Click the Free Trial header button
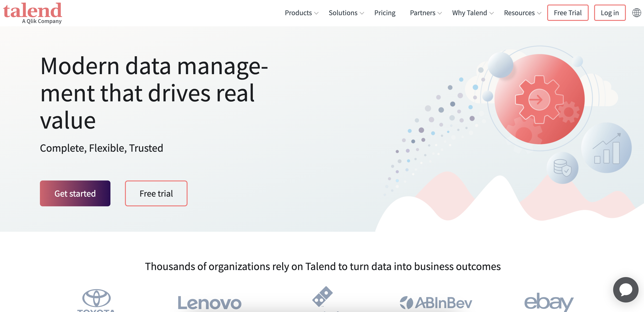 coord(568,13)
